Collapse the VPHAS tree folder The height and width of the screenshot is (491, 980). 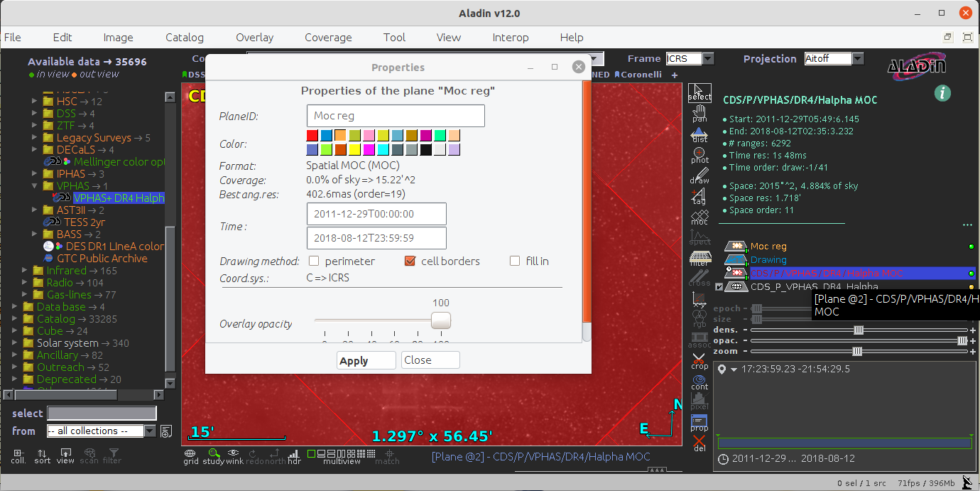click(x=35, y=186)
